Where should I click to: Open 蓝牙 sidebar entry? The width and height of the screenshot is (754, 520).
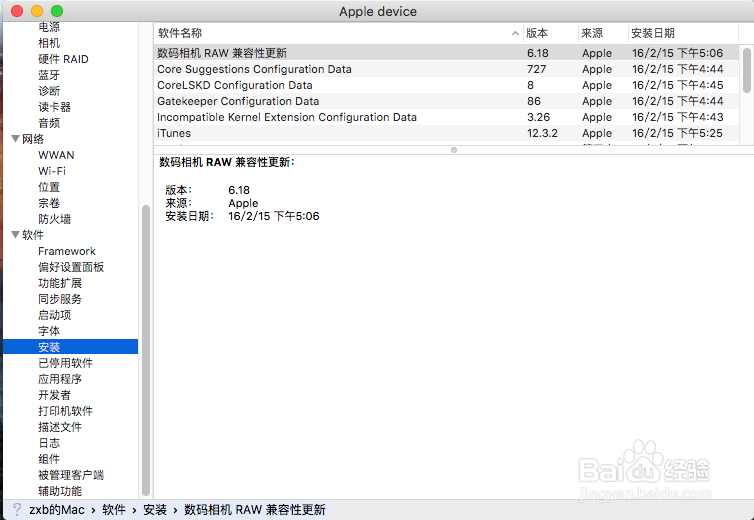coord(49,75)
